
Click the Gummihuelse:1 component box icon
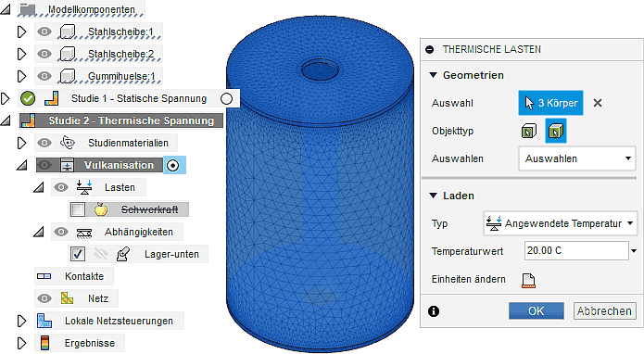coord(68,76)
